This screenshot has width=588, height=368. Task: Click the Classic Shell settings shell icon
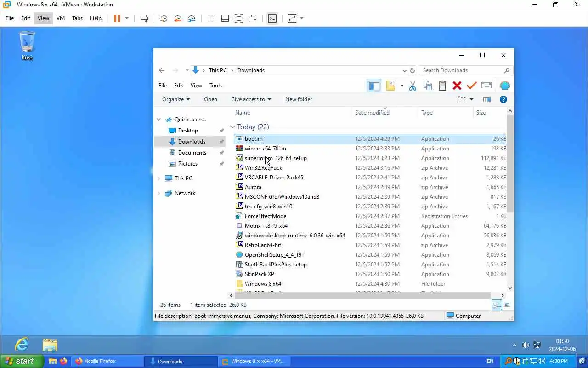pyautogui.click(x=504, y=86)
